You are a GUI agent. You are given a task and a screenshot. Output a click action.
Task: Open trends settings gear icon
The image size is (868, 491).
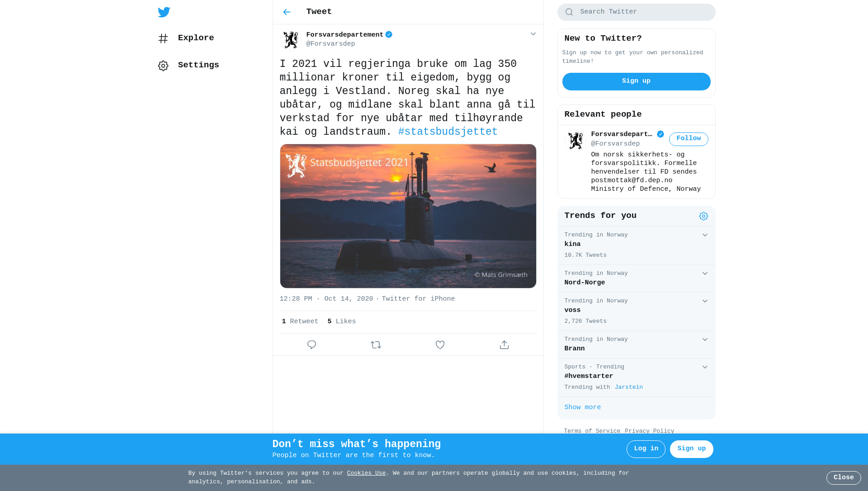(703, 216)
